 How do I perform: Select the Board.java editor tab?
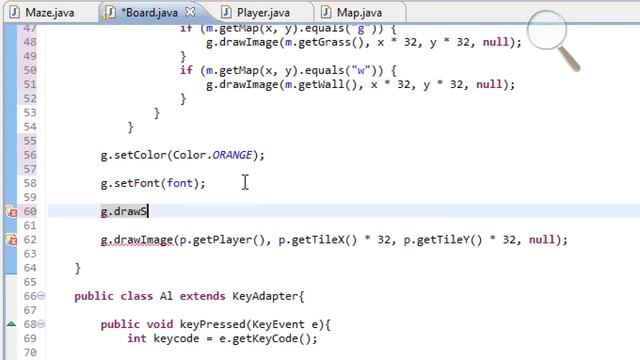click(149, 13)
